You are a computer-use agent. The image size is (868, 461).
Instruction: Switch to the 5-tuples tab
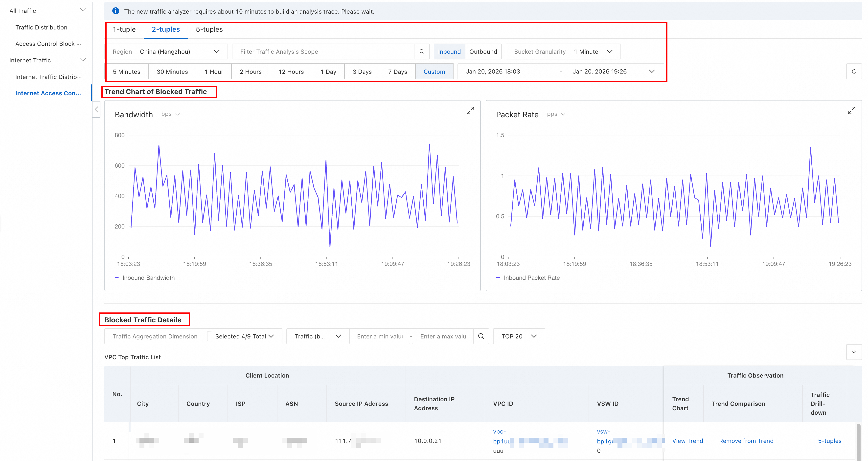pos(209,29)
